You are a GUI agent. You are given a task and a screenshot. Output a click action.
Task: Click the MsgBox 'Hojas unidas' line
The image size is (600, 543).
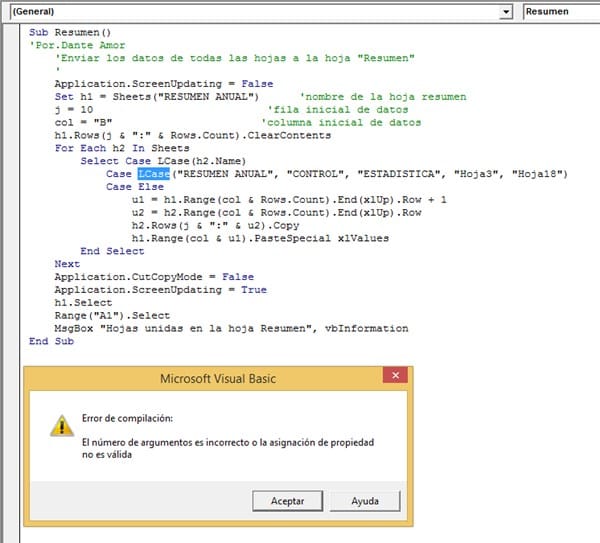pos(231,329)
